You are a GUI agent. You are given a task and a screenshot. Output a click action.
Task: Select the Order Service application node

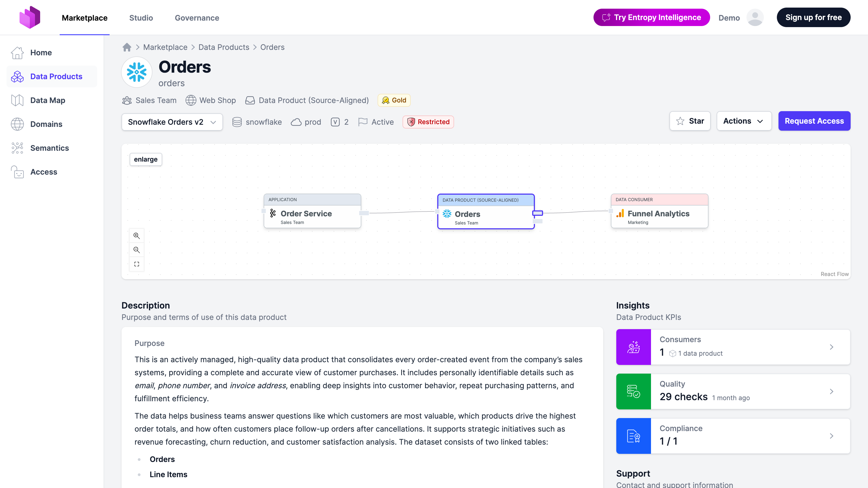coord(312,211)
